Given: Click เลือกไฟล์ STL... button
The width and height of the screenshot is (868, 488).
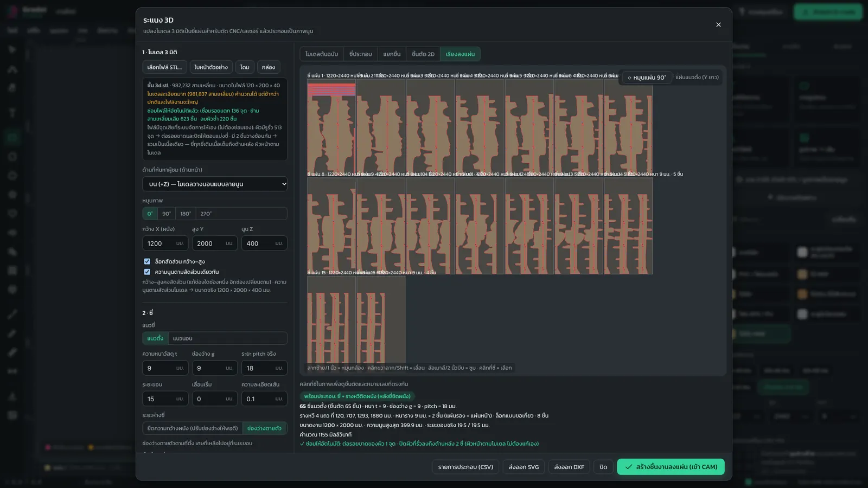Looking at the screenshot, I should point(165,67).
